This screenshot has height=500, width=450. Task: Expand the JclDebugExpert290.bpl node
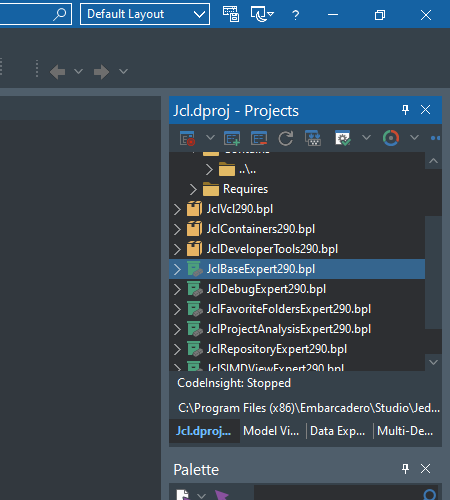pyautogui.click(x=177, y=289)
